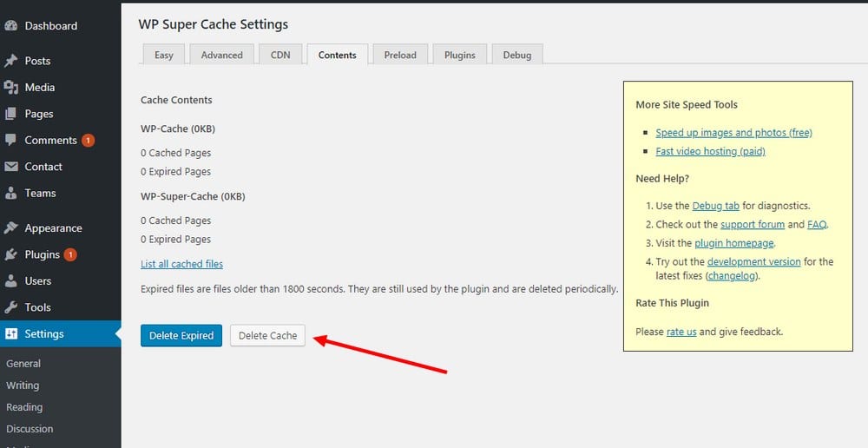Click the Need Help? heading
The width and height of the screenshot is (868, 448).
[662, 179]
